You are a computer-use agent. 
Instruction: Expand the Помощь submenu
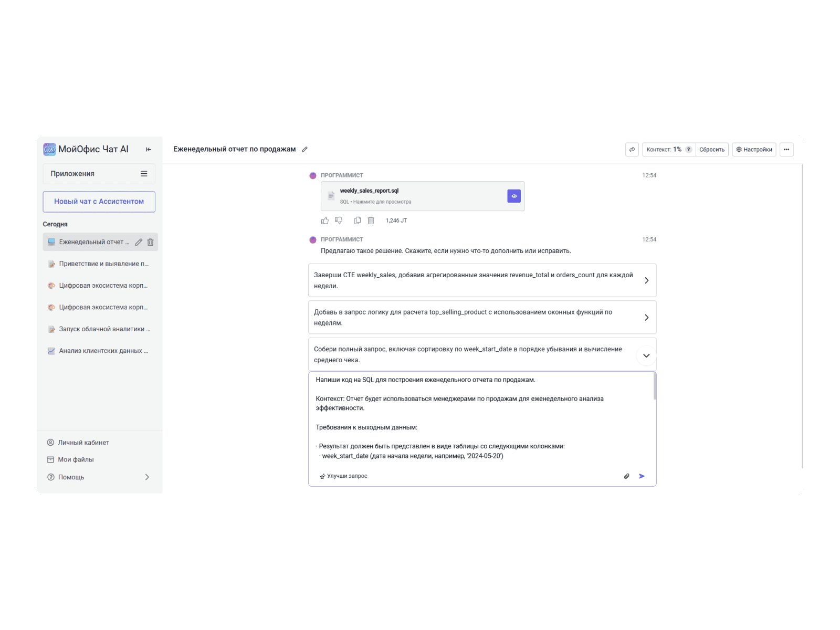pyautogui.click(x=147, y=477)
